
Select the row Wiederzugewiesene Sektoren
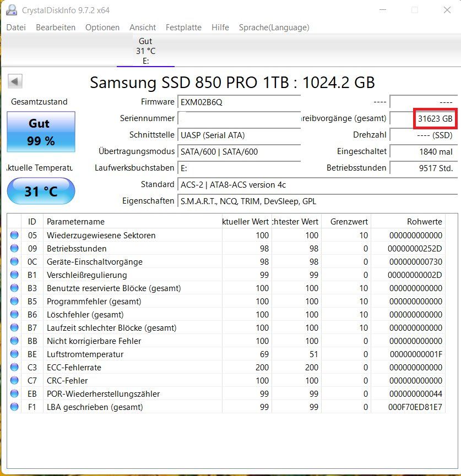[226, 236]
